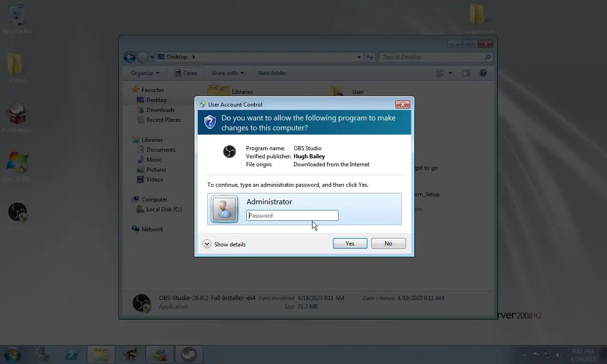607x364 pixels.
Task: Select Favorites in navigation pane
Action: pos(148,90)
